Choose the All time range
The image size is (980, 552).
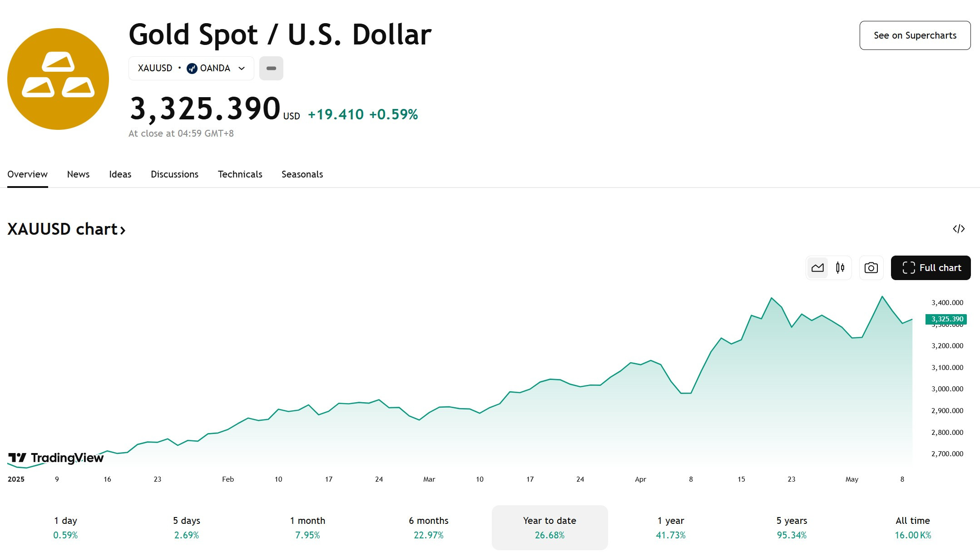point(913,527)
